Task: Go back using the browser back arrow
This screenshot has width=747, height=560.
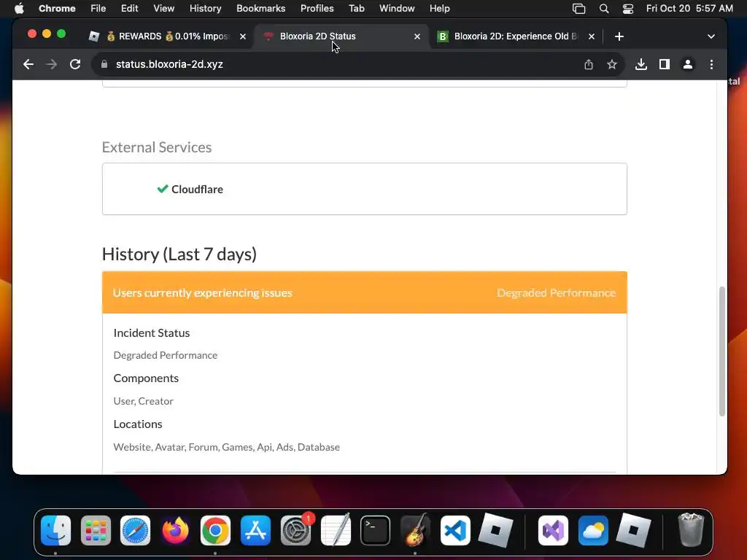Action: tap(28, 64)
